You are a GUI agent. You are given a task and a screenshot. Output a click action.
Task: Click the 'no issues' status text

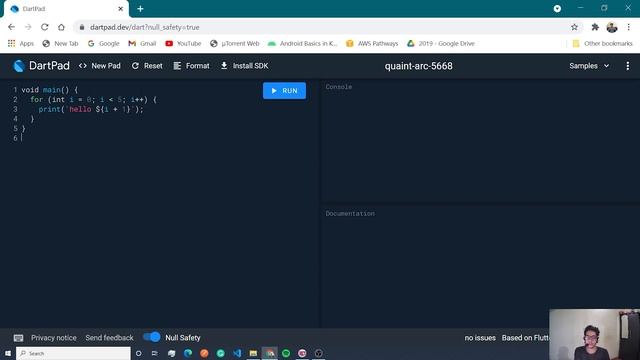[480, 338]
